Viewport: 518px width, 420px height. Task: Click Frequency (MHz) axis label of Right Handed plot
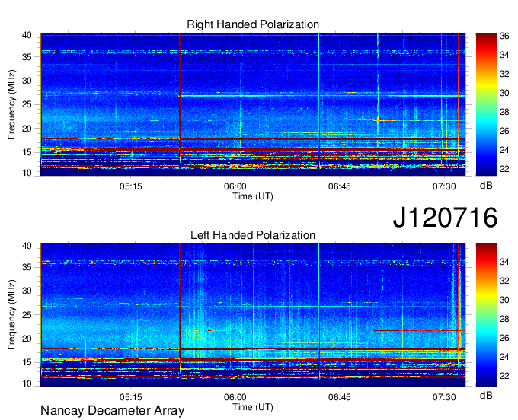point(11,104)
